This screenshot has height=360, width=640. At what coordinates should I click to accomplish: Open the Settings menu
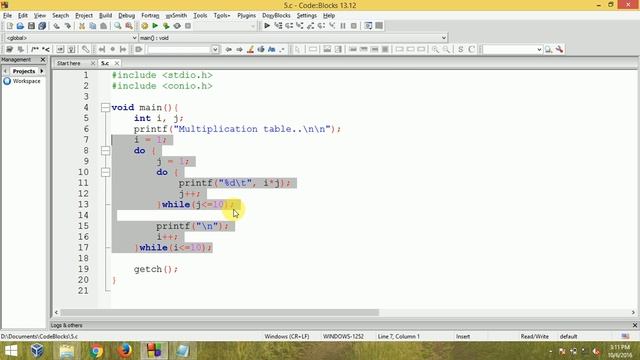click(307, 16)
